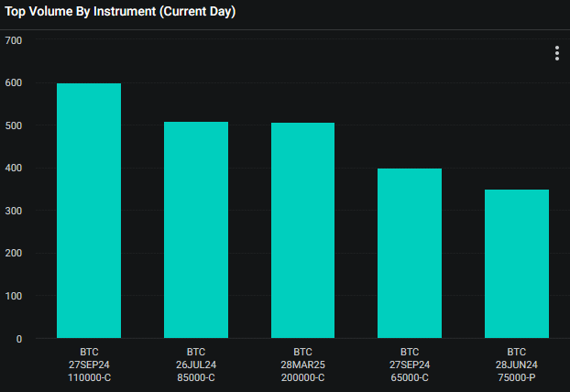
Task: Click the chart title 'Top Volume By Instrument'
Action: click(121, 13)
